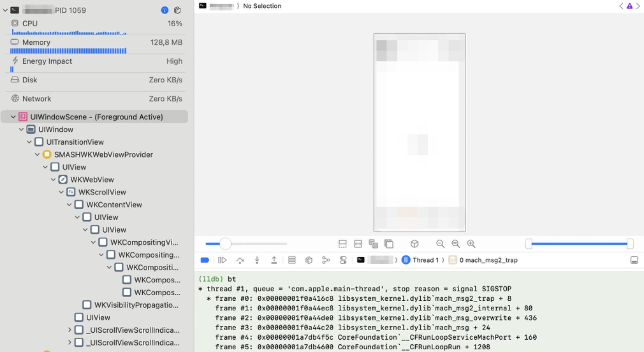This screenshot has width=644, height=352.
Task: Continue program execution in debugger
Action: point(222,260)
